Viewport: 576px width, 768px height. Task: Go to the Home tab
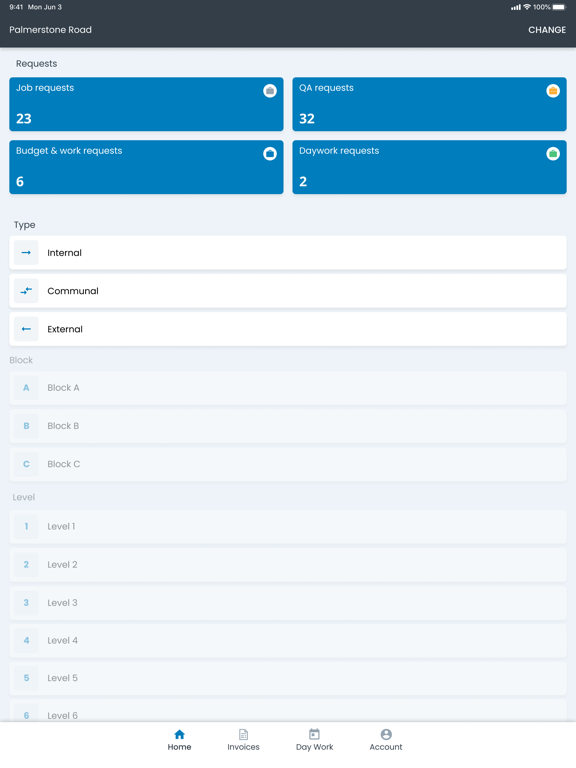179,740
